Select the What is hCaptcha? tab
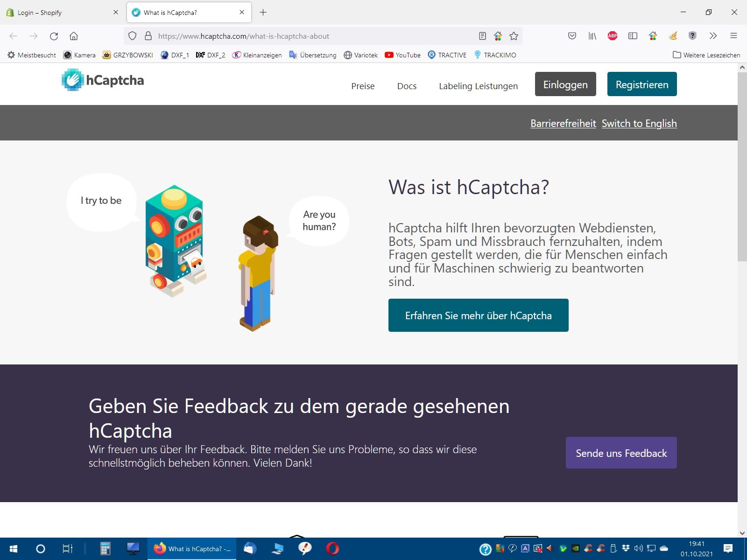Screen dimensions: 747x560 click(x=189, y=13)
